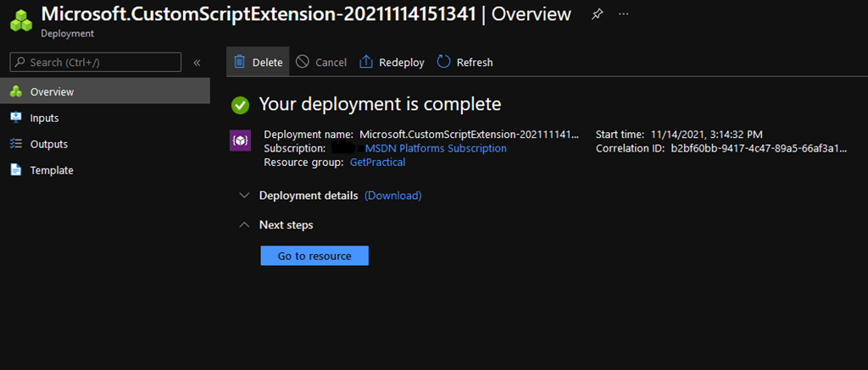Viewport: 868px width, 370px height.
Task: Click the search magnifier icon
Action: pyautogui.click(x=20, y=63)
